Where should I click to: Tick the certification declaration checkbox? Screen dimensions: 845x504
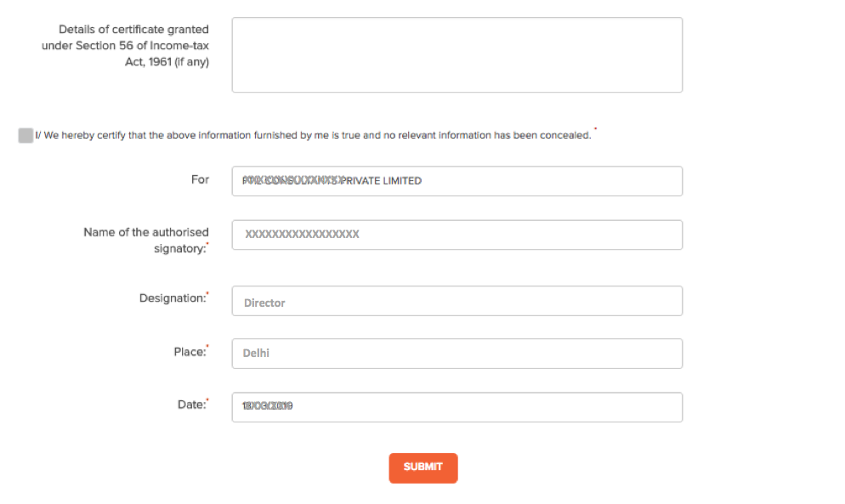point(26,136)
